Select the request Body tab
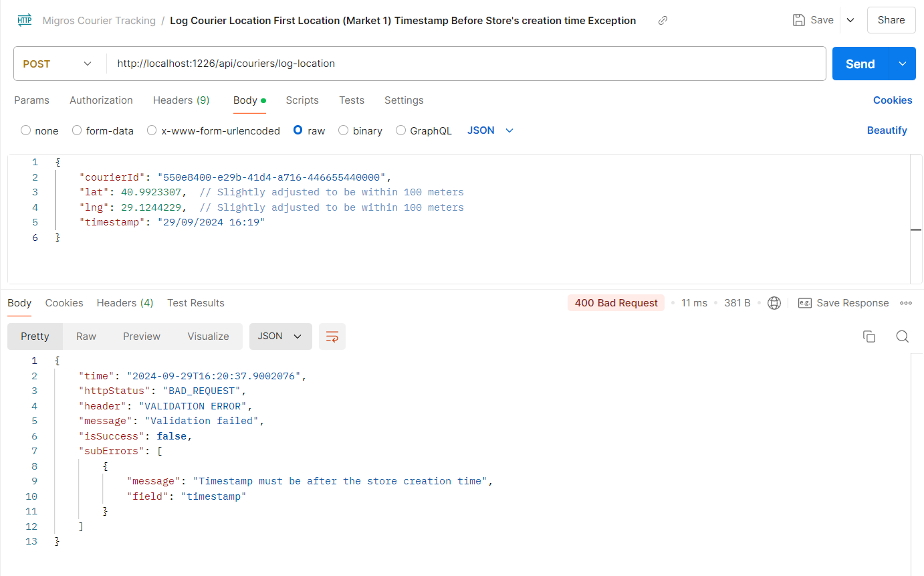Image resolution: width=924 pixels, height=576 pixels. [x=249, y=100]
